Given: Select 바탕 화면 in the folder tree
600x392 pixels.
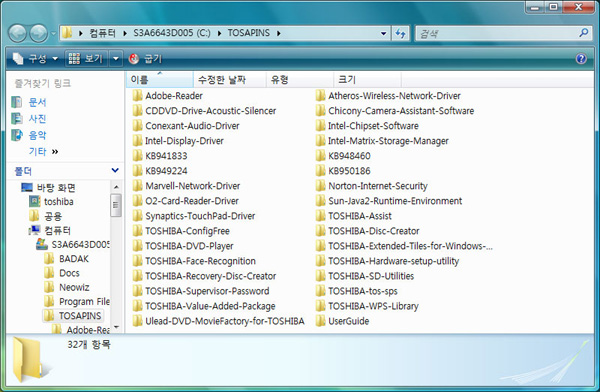Looking at the screenshot, I should tap(56, 188).
